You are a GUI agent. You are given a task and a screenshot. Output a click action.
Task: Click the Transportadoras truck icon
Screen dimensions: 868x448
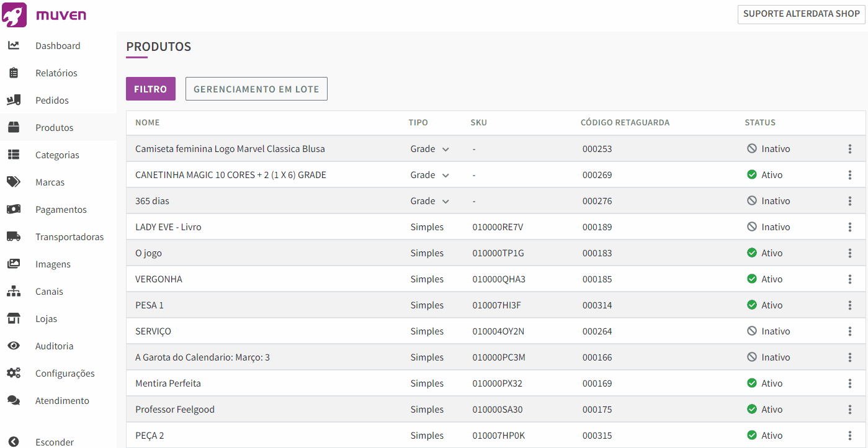pos(14,236)
